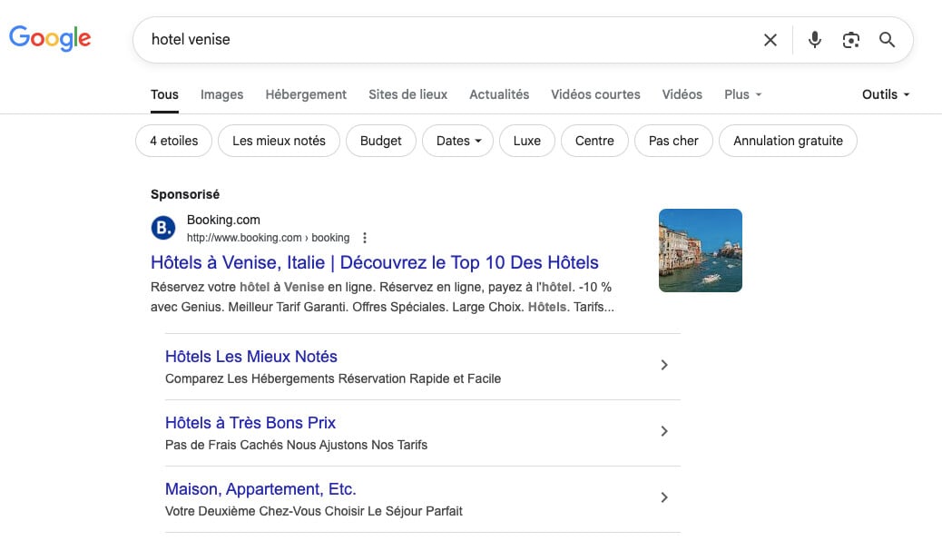Switch to the Images tab
This screenshot has height=560, width=942.
pyautogui.click(x=221, y=94)
